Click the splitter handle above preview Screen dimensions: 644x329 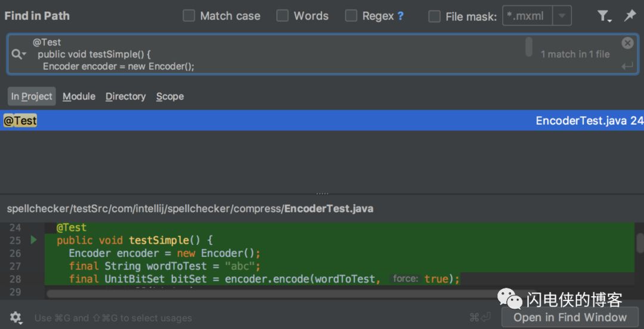click(322, 193)
